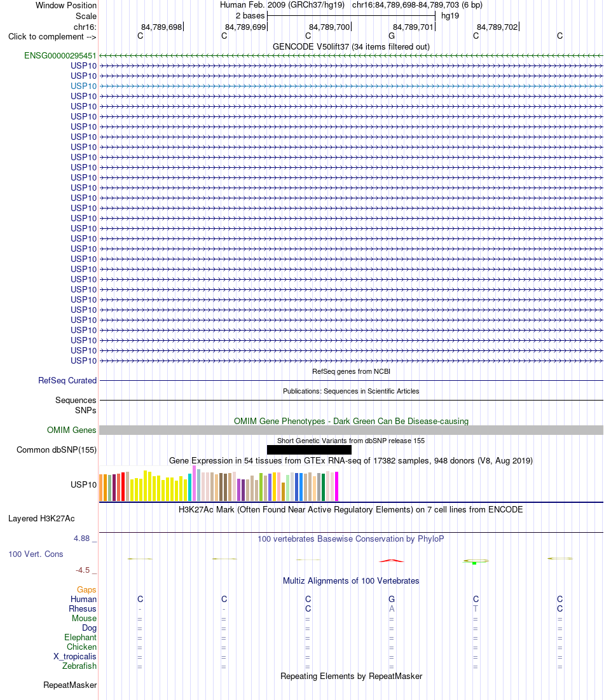Click the Zebrafish species label
Image resolution: width=604 pixels, height=700 pixels.
[79, 666]
